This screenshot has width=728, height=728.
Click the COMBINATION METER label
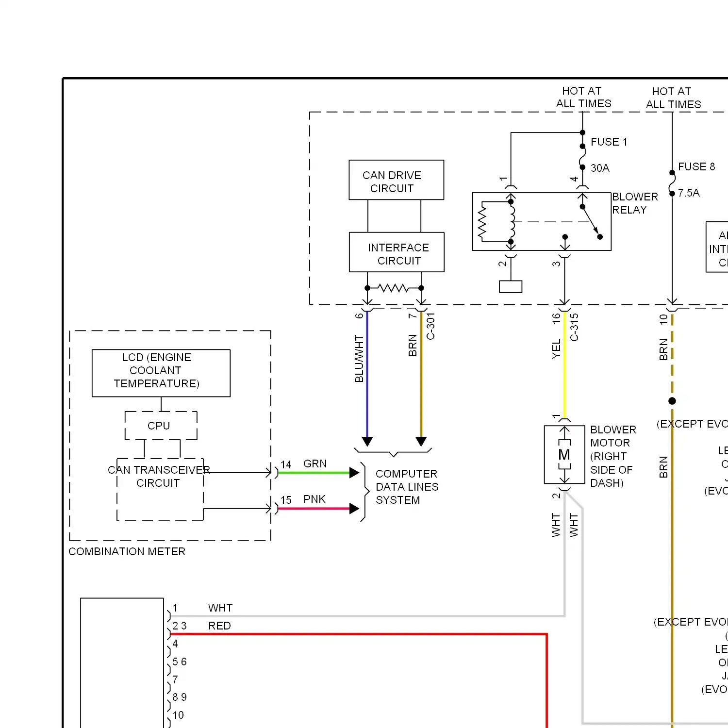click(127, 552)
